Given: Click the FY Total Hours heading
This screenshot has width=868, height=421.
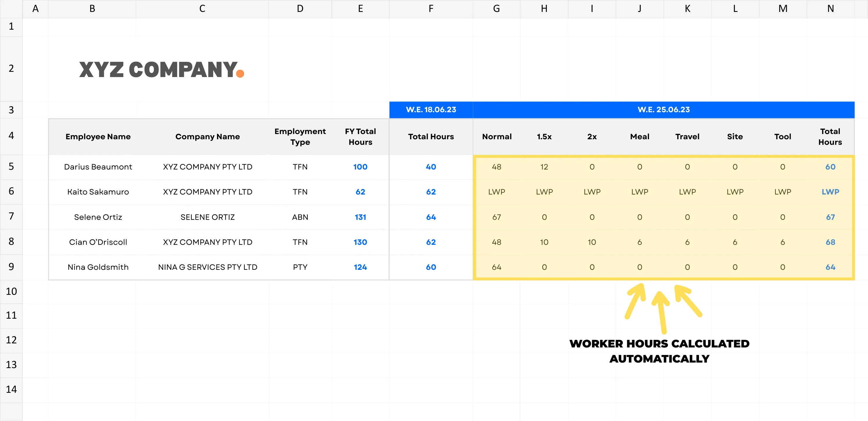Looking at the screenshot, I should tap(360, 137).
